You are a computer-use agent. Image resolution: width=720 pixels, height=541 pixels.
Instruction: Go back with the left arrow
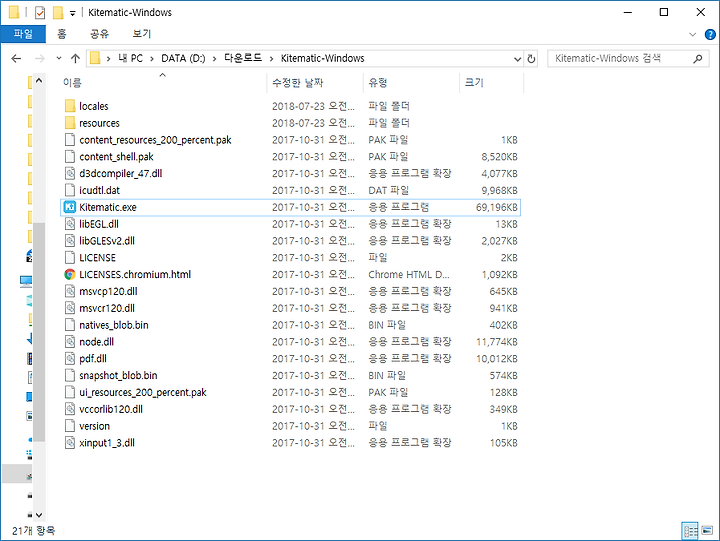click(x=16, y=59)
